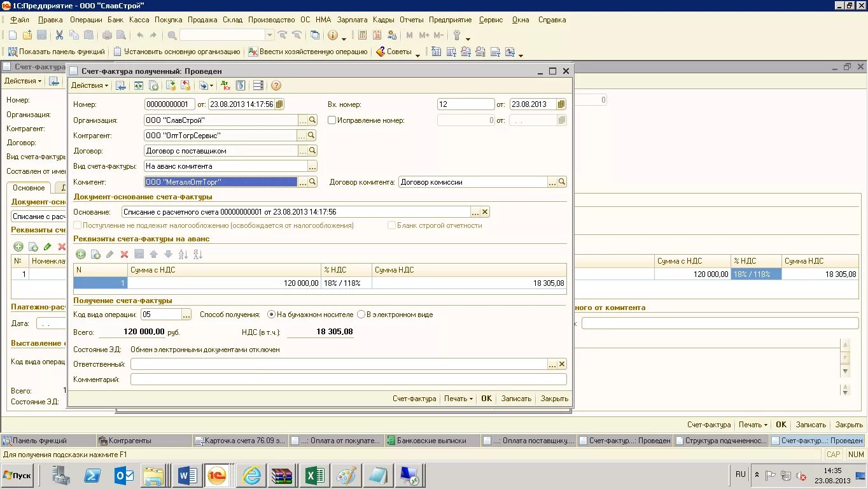Open the Покупка menu
This screenshot has height=489, width=868.
click(168, 20)
